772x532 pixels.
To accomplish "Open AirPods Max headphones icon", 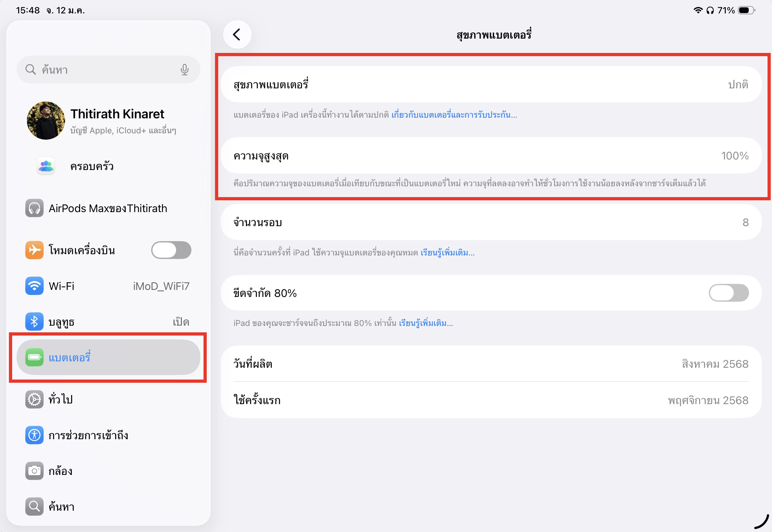I will 34,208.
